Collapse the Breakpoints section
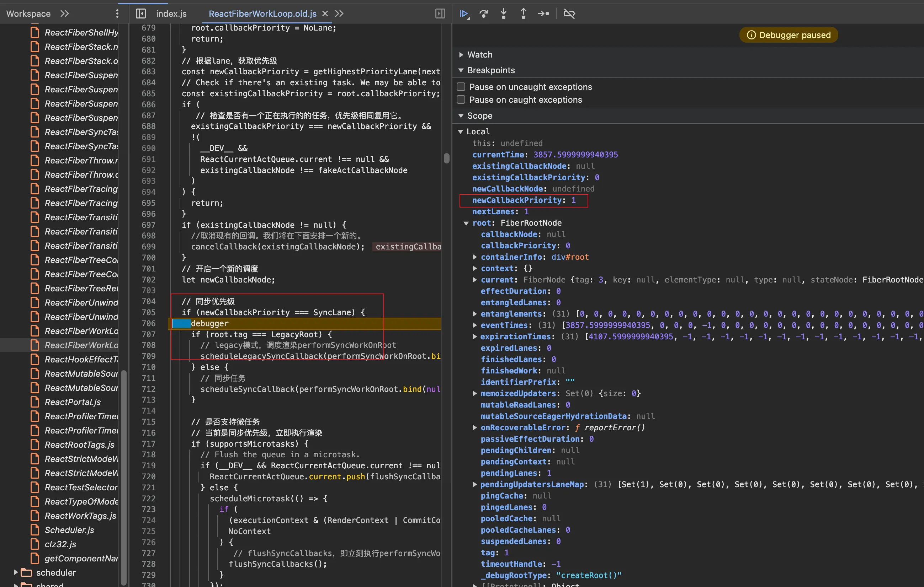This screenshot has height=587, width=924. (x=461, y=71)
